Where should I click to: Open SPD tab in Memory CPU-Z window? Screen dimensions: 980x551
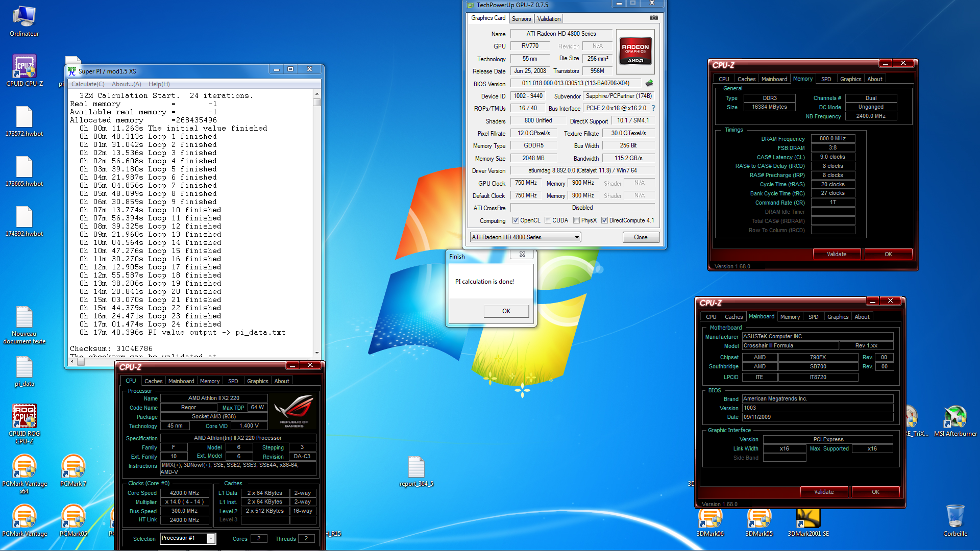pyautogui.click(x=826, y=79)
